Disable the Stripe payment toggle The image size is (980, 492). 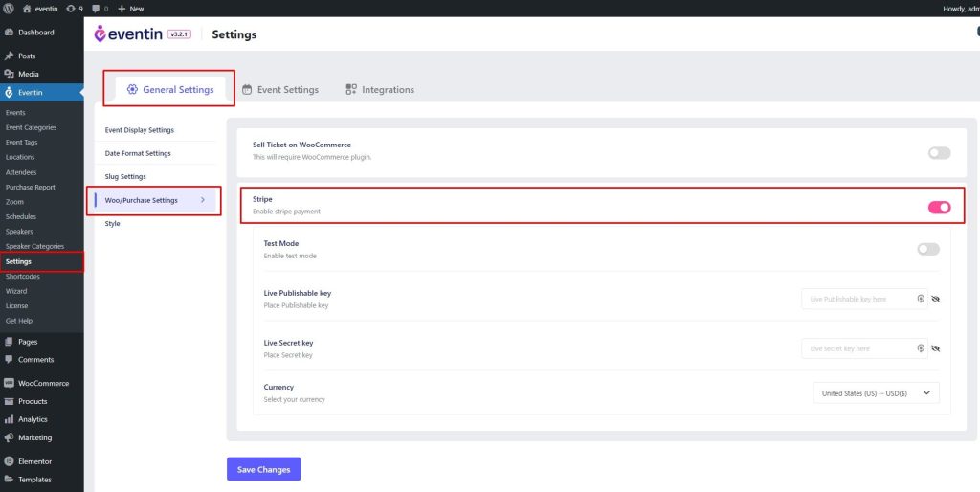940,207
